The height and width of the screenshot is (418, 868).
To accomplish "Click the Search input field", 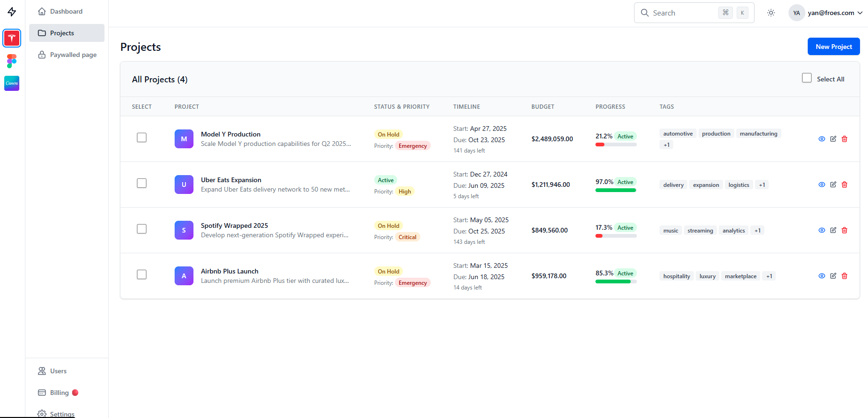I will (683, 13).
